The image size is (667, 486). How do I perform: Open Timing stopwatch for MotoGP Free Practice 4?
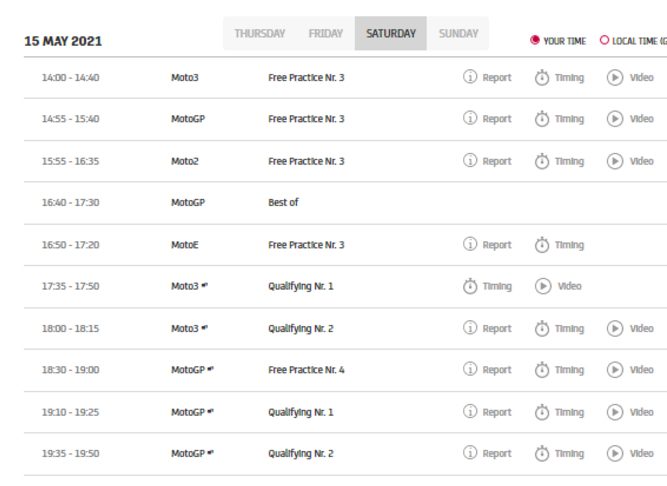click(542, 370)
